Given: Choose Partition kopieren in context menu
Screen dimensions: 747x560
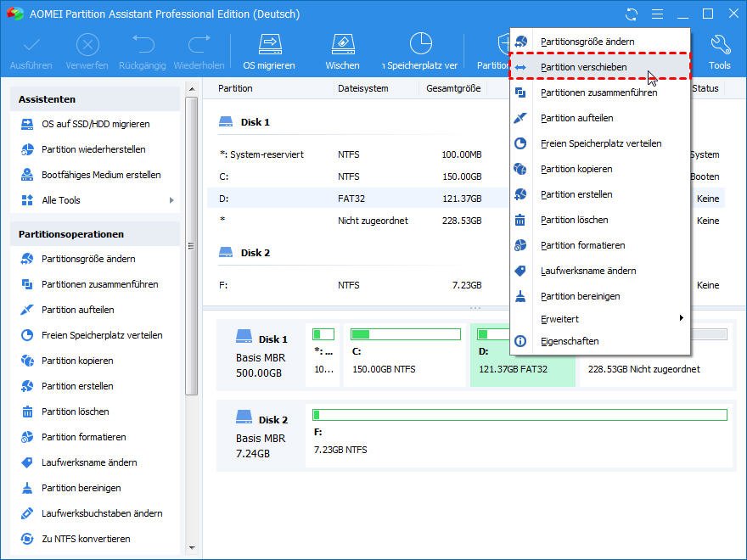Looking at the screenshot, I should coord(600,169).
